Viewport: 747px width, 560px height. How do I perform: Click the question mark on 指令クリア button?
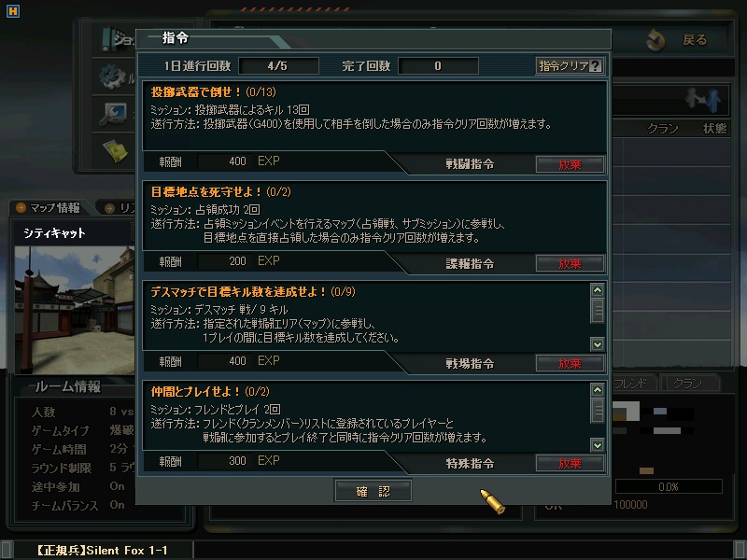coord(595,65)
